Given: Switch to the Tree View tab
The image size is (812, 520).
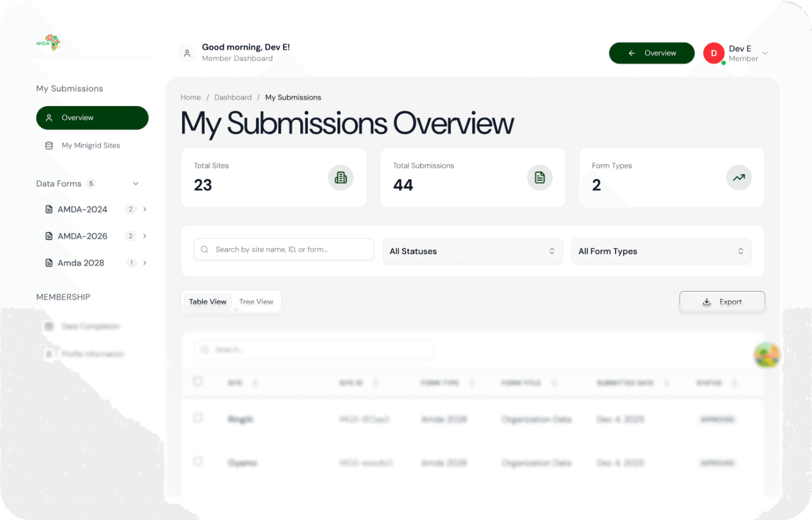Looking at the screenshot, I should click(x=256, y=301).
